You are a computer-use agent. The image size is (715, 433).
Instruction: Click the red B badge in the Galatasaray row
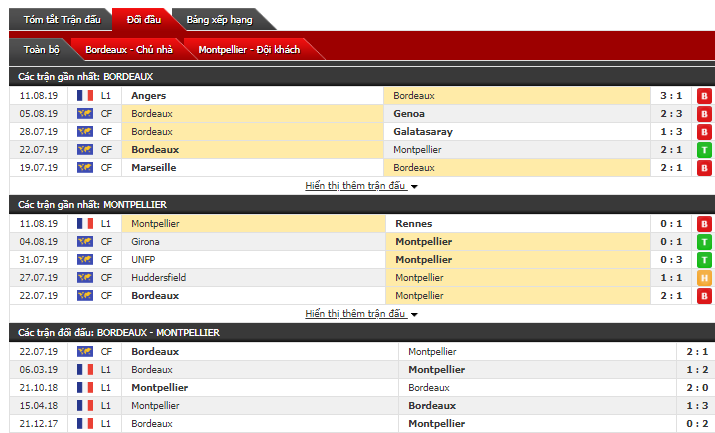[704, 132]
